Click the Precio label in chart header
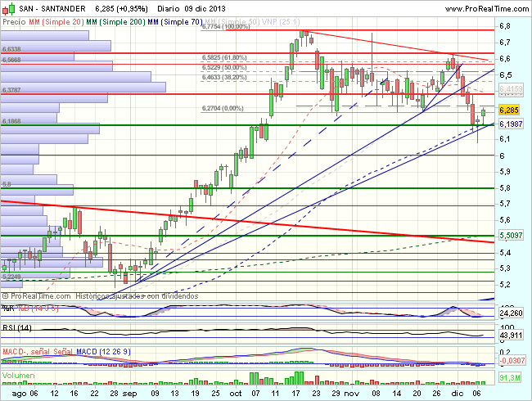This screenshot has width=532, height=401. click(14, 22)
